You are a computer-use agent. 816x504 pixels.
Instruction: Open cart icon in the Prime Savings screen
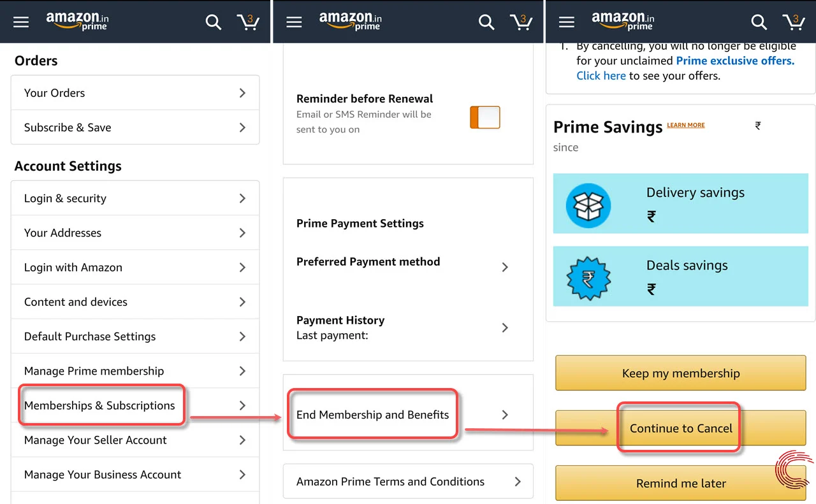coord(794,22)
